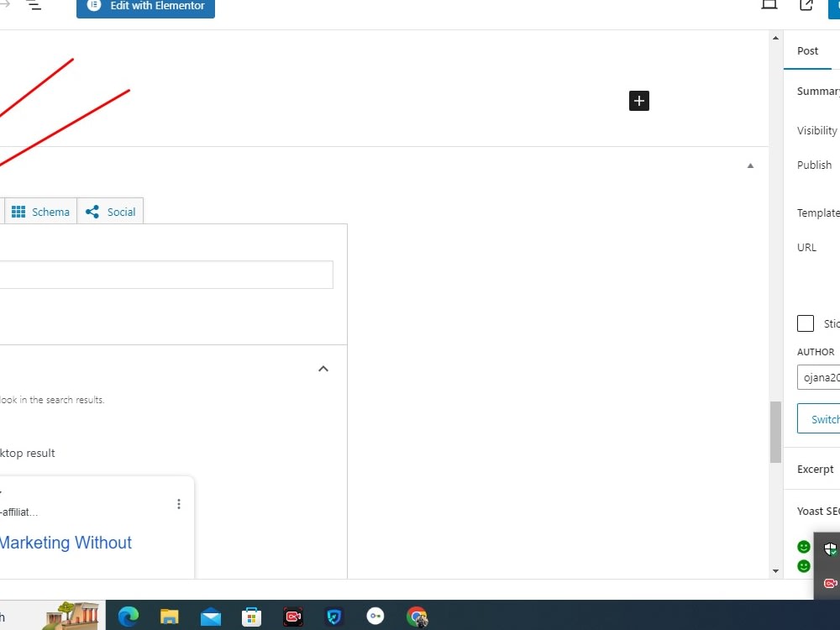Screen dimensions: 840x630
Task: Click the upper green Yoast smiley icon
Action: point(804,547)
